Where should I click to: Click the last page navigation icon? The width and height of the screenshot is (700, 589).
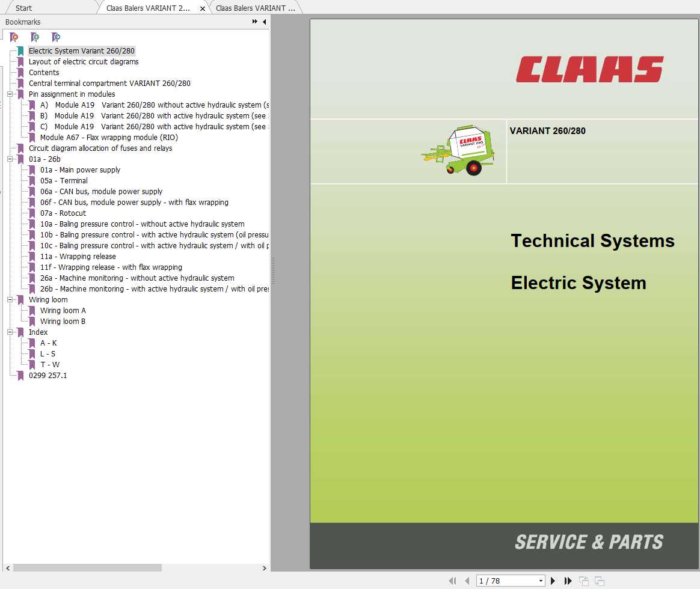(568, 581)
